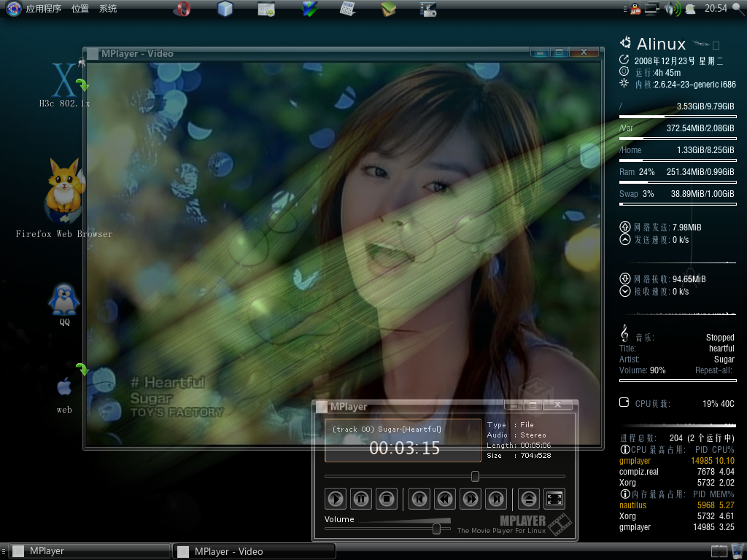747x560 pixels.
Task: Open the calendar settings launcher in top panel
Action: [266, 9]
